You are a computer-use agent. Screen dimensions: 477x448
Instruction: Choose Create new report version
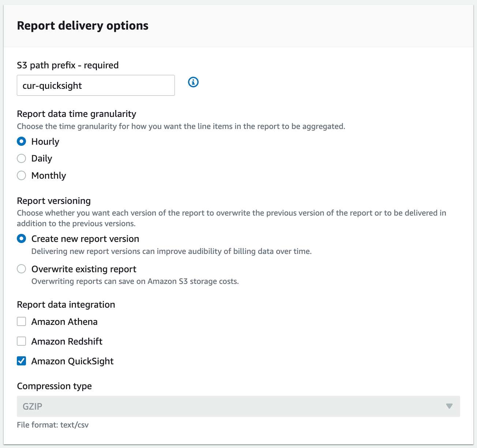21,238
